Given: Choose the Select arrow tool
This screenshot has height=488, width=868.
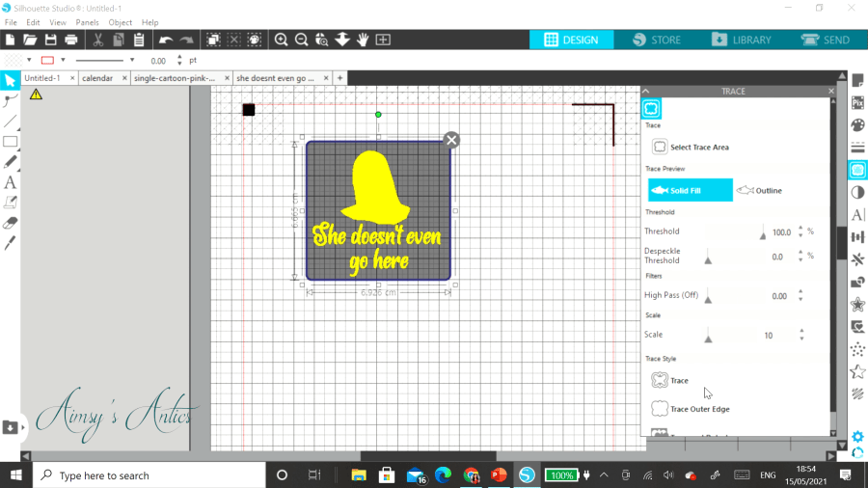Looking at the screenshot, I should (10, 80).
